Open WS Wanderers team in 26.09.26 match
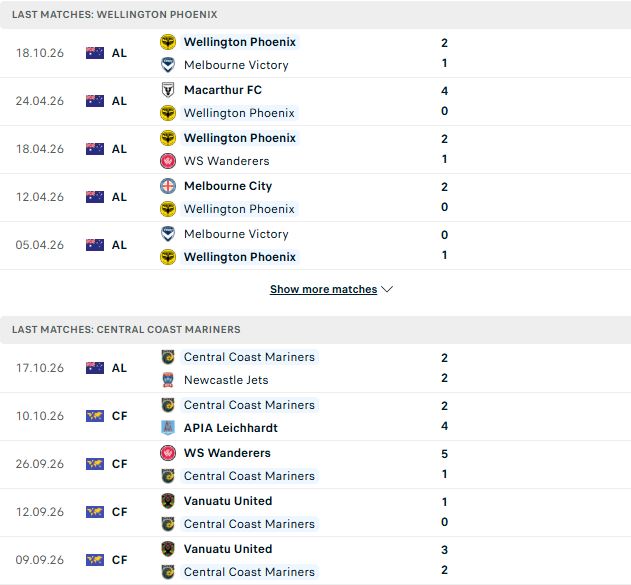631x585 pixels. pos(227,453)
